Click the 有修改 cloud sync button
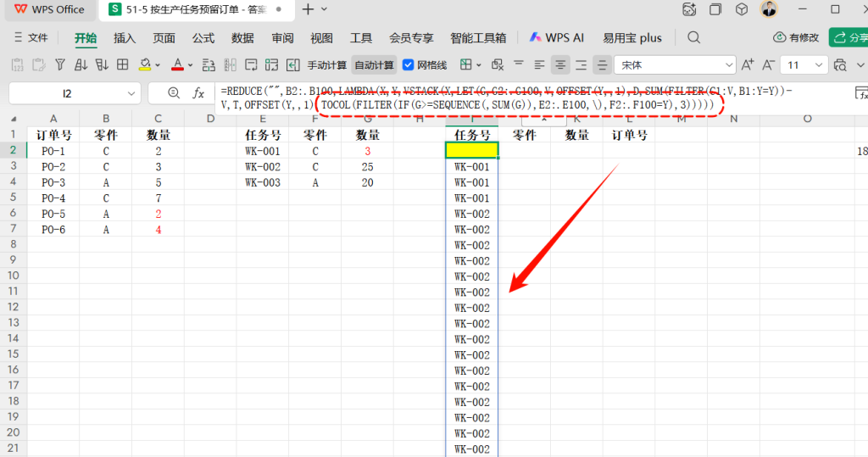Screen dimensions: 868x457 point(796,37)
